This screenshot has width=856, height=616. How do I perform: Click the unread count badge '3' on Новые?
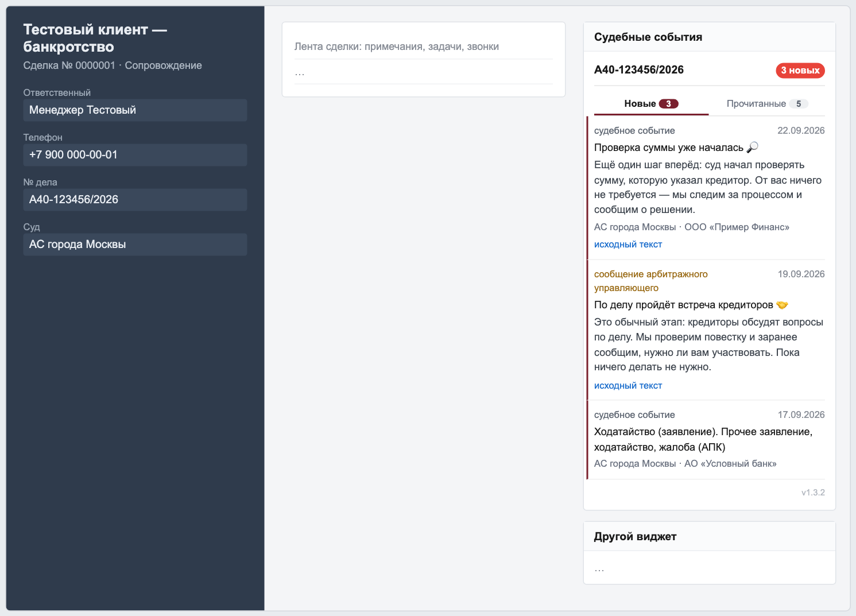[668, 104]
